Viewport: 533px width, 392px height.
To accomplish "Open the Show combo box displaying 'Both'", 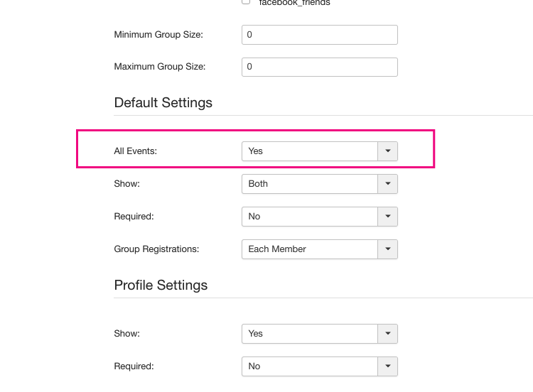I will [310, 183].
